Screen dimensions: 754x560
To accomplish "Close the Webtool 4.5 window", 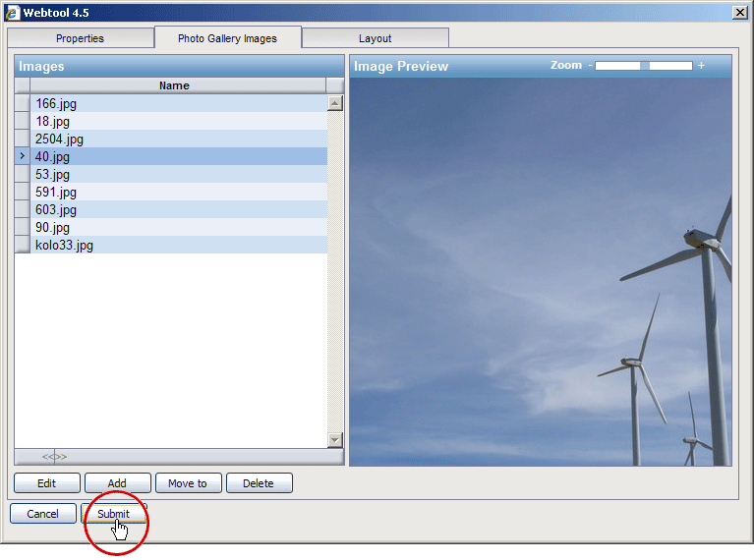I will pyautogui.click(x=739, y=12).
